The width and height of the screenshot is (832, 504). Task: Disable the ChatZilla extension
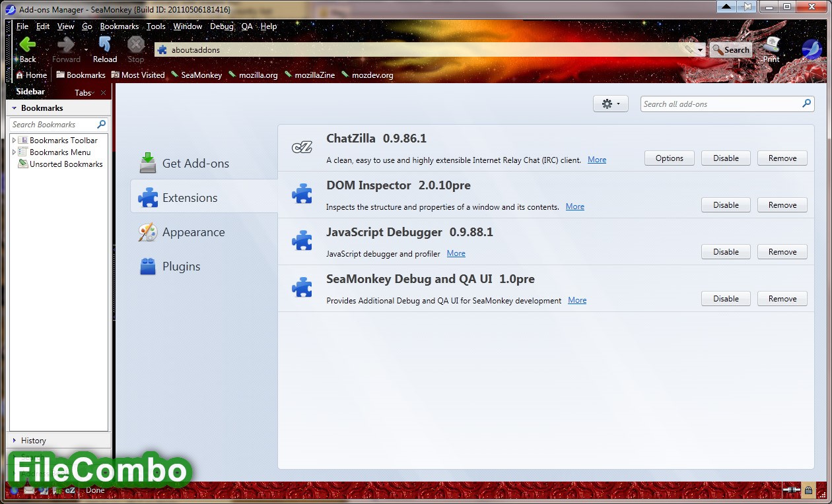coord(726,158)
